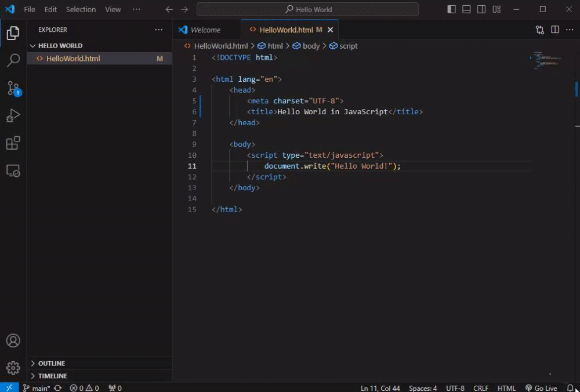This screenshot has height=392, width=580.
Task: Click the body breadcrumb item
Action: 311,46
